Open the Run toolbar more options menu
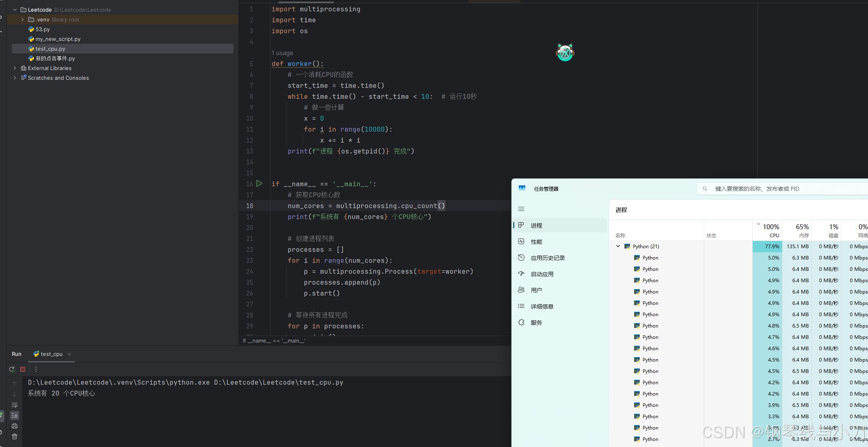This screenshot has width=868, height=447. tap(36, 369)
